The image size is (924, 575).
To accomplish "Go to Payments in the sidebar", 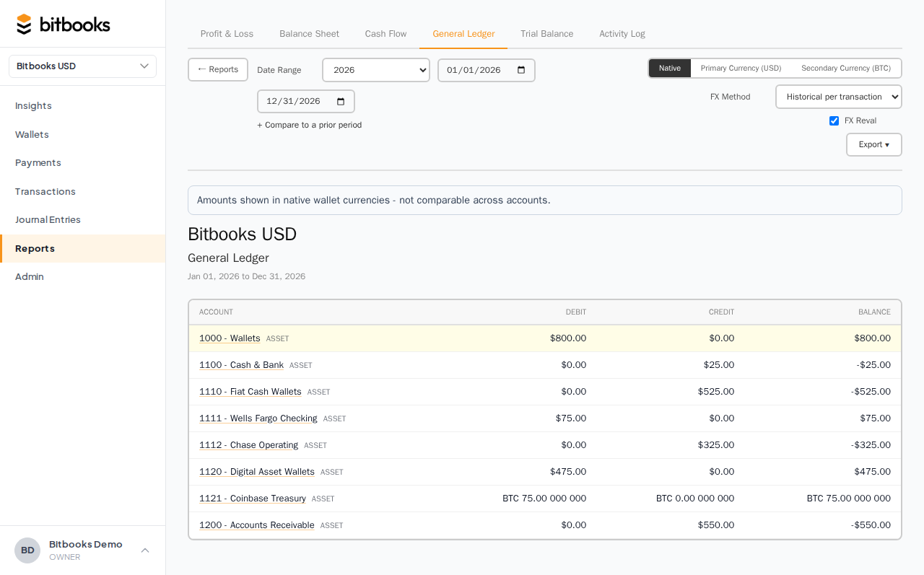I will coord(82,163).
